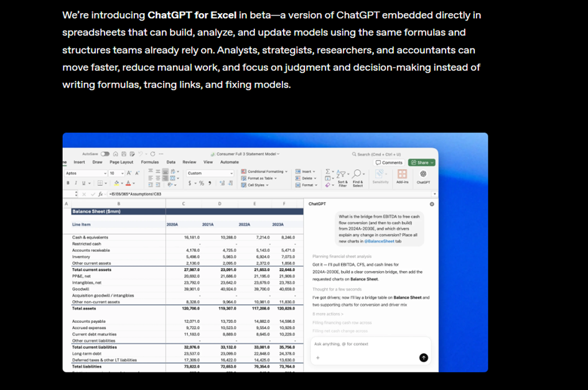
Task: Open the Sort & Filter tool
Action: [x=342, y=178]
